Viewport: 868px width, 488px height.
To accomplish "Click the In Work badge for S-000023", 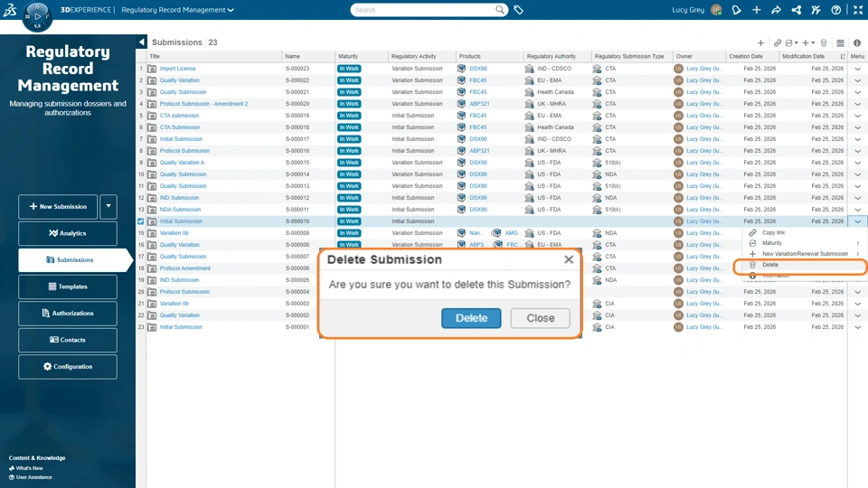I will [349, 69].
